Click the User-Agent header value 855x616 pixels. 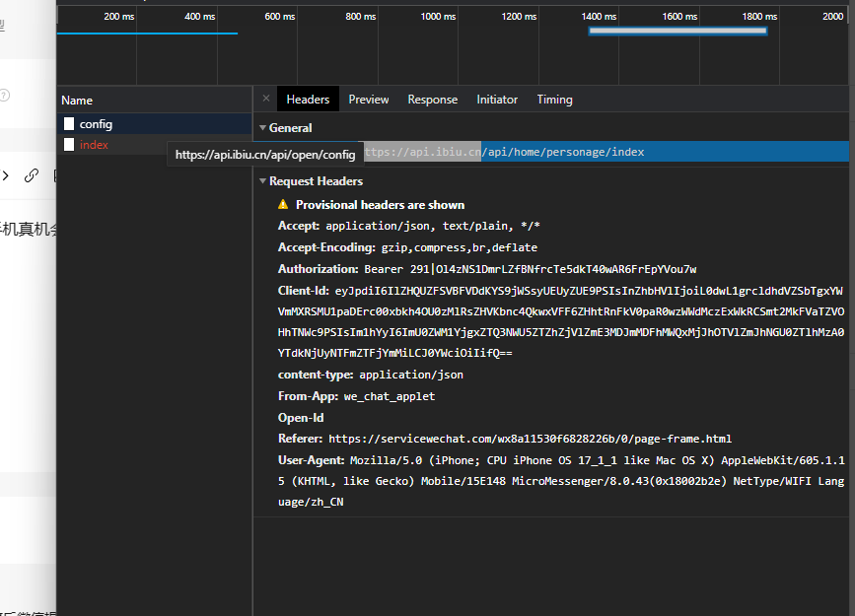click(x=561, y=481)
